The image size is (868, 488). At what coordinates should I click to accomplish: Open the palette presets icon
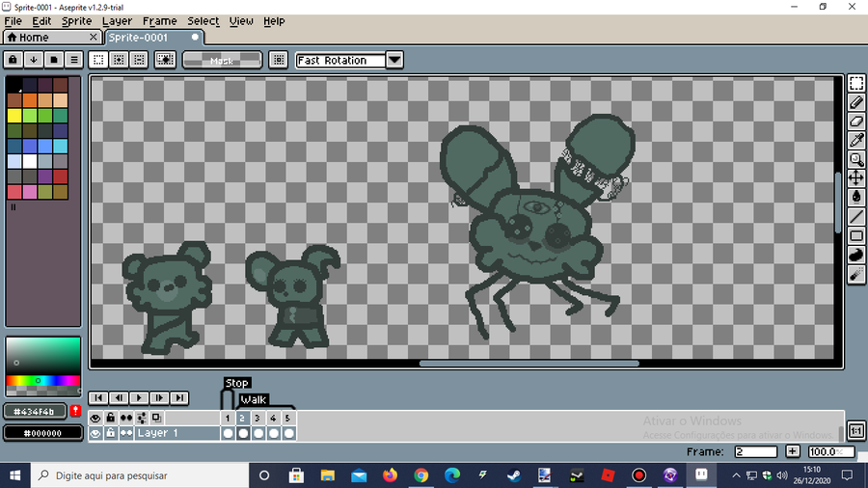(x=54, y=60)
